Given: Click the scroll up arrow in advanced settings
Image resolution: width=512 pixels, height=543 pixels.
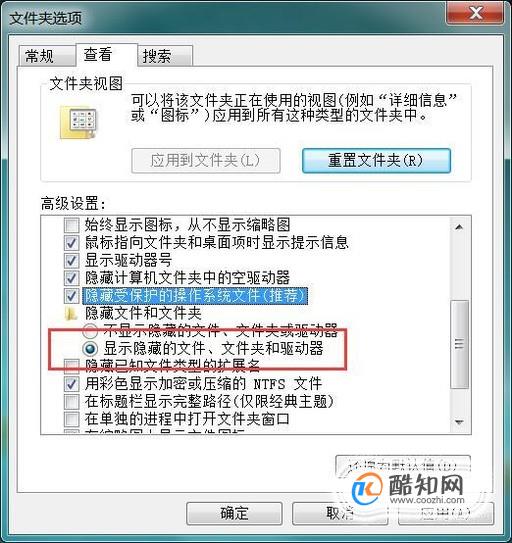Looking at the screenshot, I should [459, 227].
